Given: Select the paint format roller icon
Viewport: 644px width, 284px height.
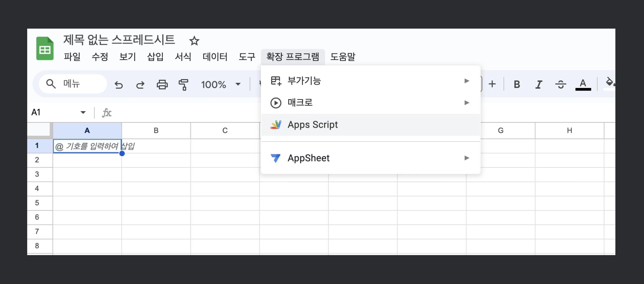Looking at the screenshot, I should [x=183, y=84].
